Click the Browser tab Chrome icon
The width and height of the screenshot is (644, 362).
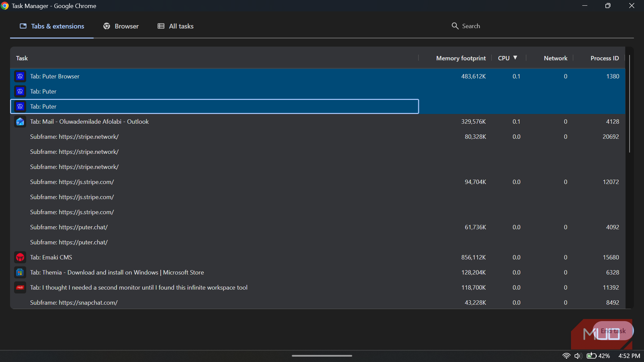tap(107, 26)
